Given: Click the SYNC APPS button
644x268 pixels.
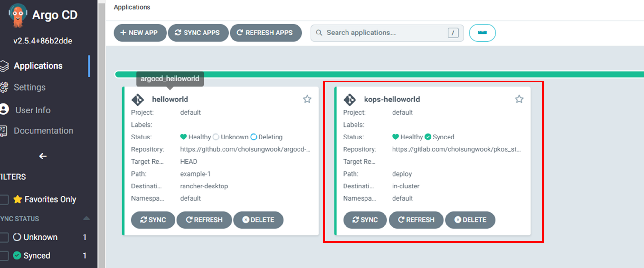Looking at the screenshot, I should [198, 33].
